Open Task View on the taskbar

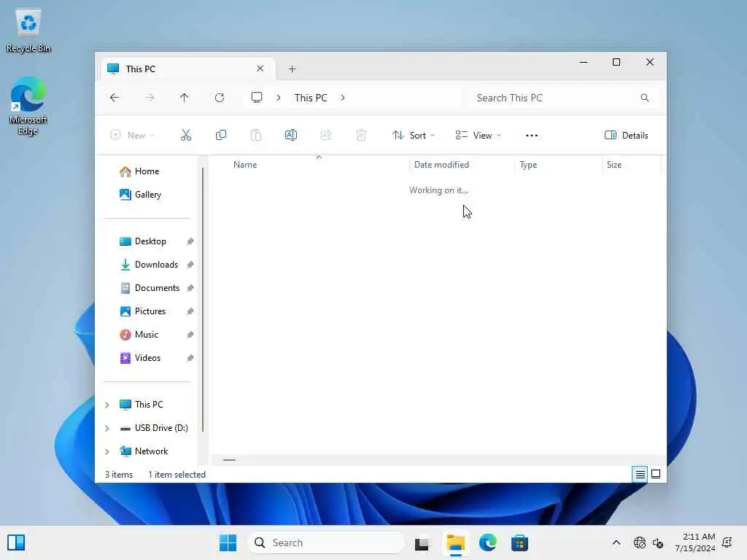[422, 543]
